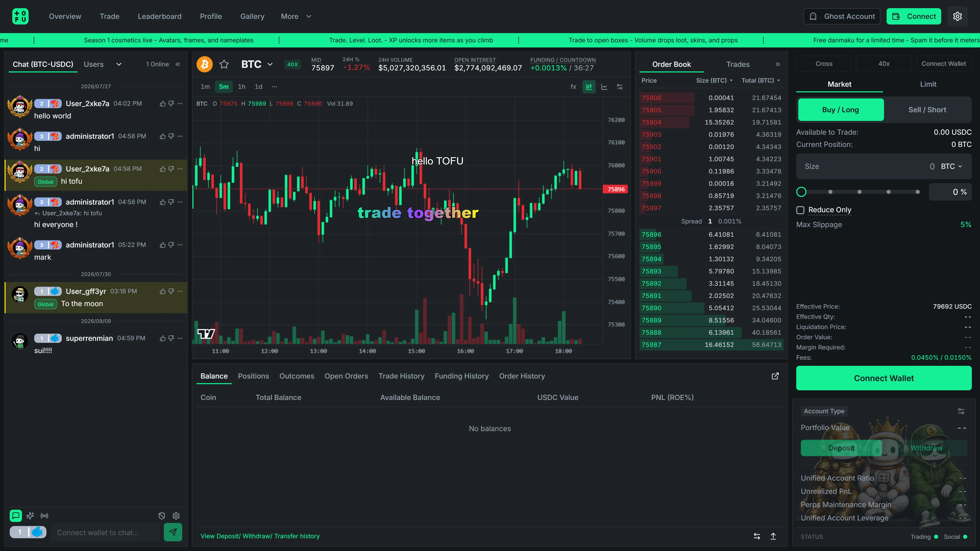Switch chart interval to 5m
Image resolution: width=980 pixels, height=551 pixels.
(x=224, y=87)
